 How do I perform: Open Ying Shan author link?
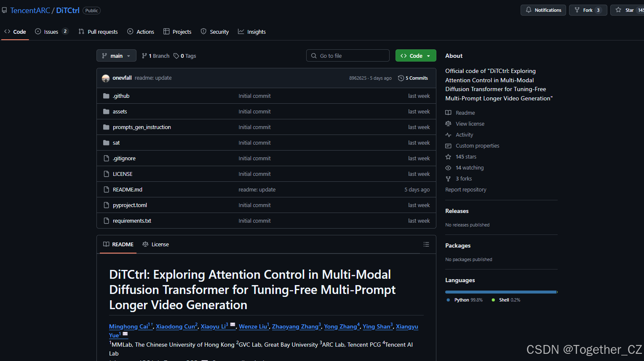tap(377, 326)
